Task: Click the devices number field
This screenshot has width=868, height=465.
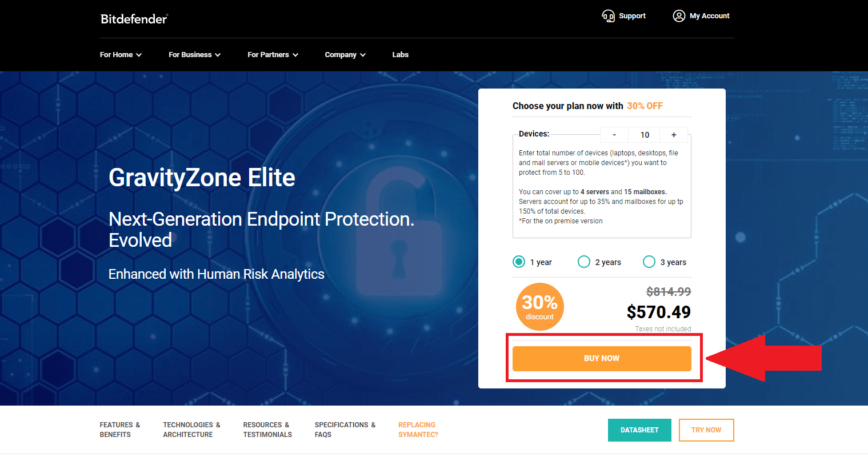Action: point(645,135)
